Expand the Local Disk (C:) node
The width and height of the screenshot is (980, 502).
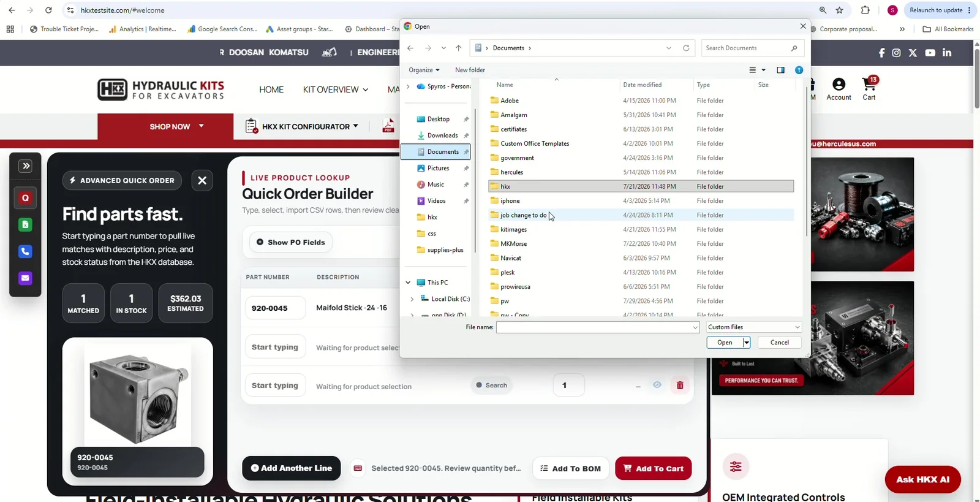click(412, 299)
